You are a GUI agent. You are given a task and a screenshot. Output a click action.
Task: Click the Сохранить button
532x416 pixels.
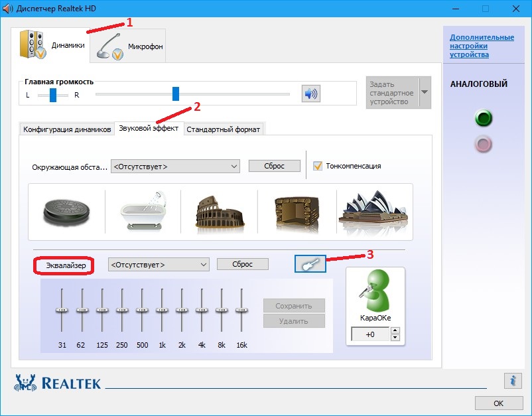coord(294,306)
